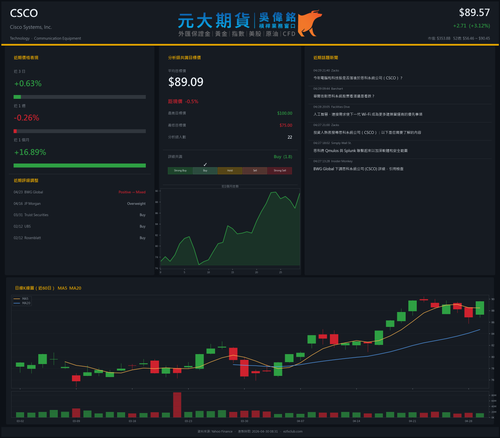
Task: Click the tallest red volume bar
Action: [177, 405]
